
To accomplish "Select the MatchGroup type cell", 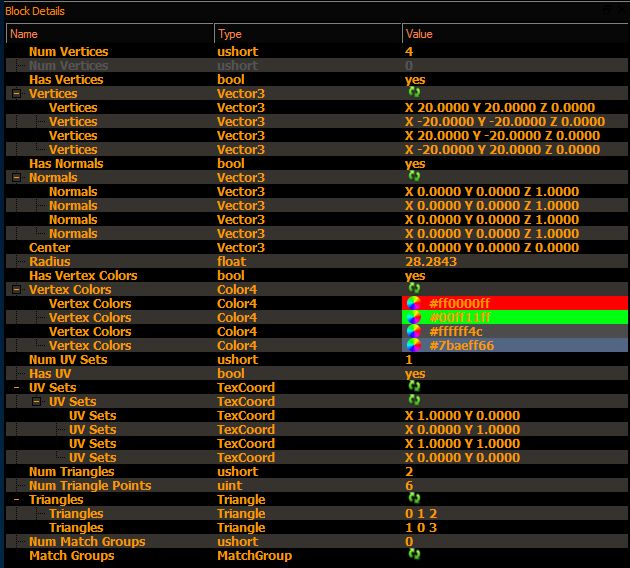I will click(x=254, y=556).
